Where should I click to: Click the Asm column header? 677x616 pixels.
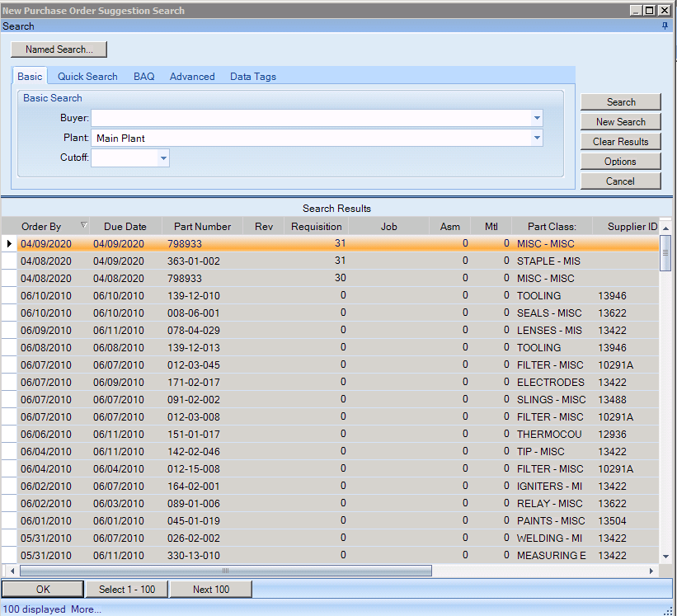pyautogui.click(x=450, y=227)
